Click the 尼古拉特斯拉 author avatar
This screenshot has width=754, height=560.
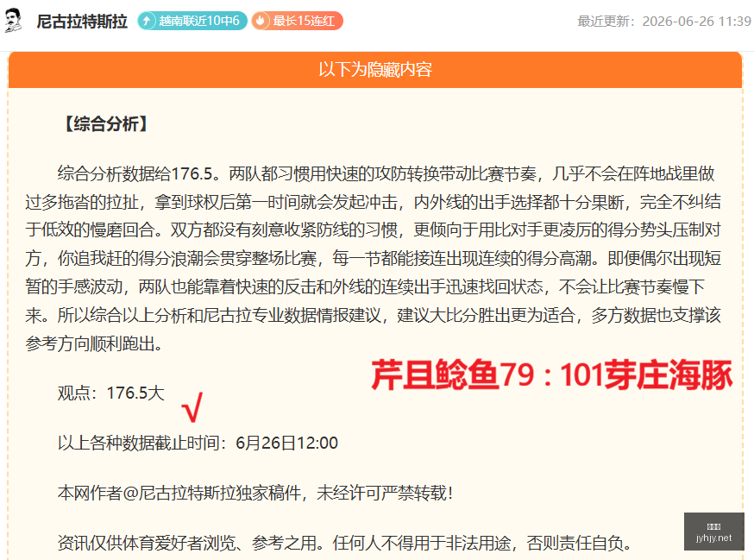13,20
